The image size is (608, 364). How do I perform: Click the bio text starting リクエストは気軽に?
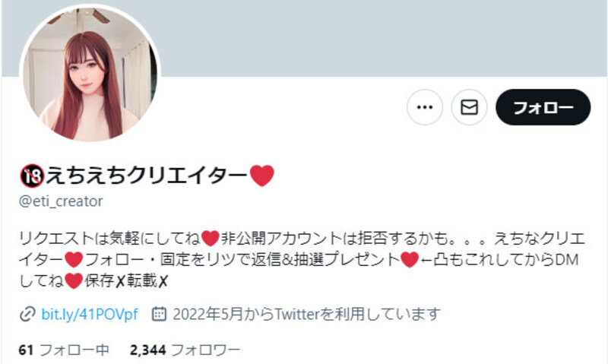pyautogui.click(x=302, y=259)
